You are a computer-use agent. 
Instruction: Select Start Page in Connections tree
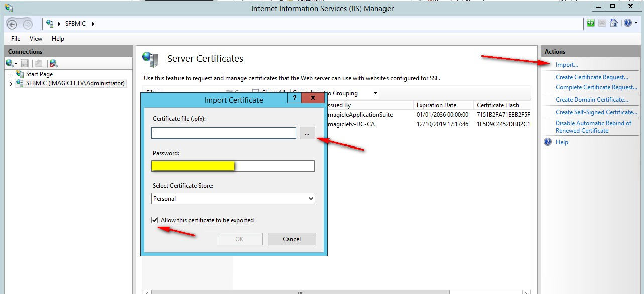click(x=39, y=74)
